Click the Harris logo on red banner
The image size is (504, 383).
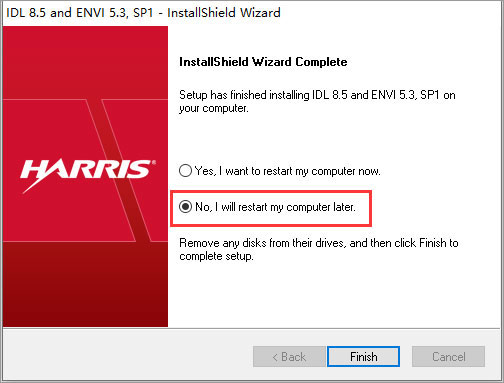coord(87,170)
